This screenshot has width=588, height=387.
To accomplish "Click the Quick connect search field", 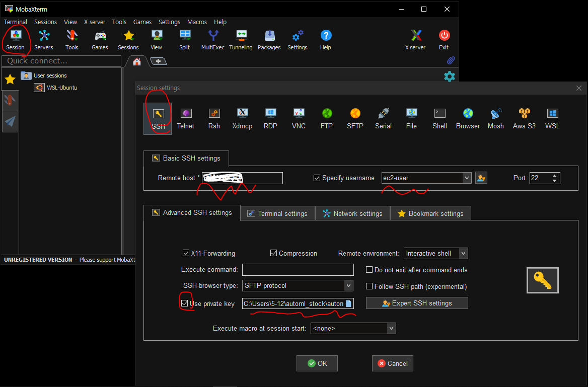I will tap(61, 61).
